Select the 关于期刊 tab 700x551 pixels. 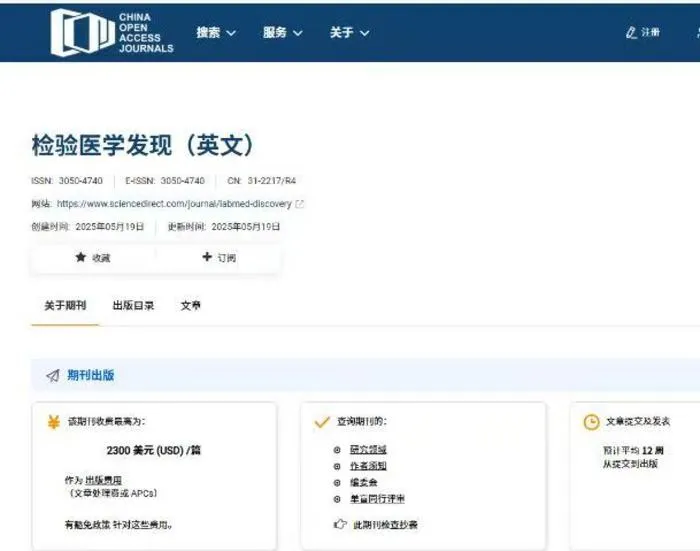click(65, 306)
